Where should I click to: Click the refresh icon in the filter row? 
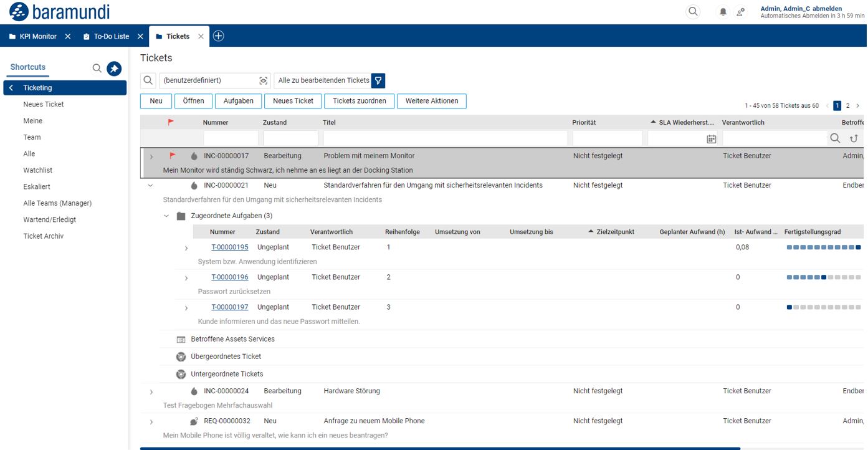click(x=852, y=138)
